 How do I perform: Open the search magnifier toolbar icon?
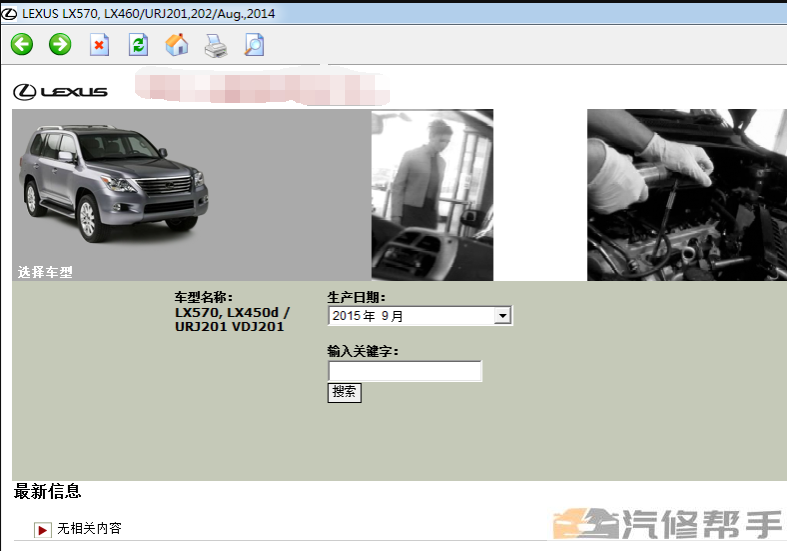coord(254,45)
